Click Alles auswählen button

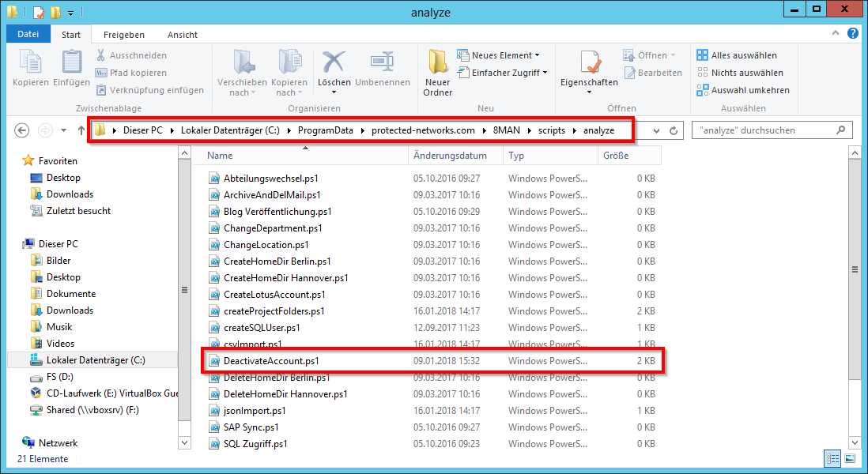point(737,55)
